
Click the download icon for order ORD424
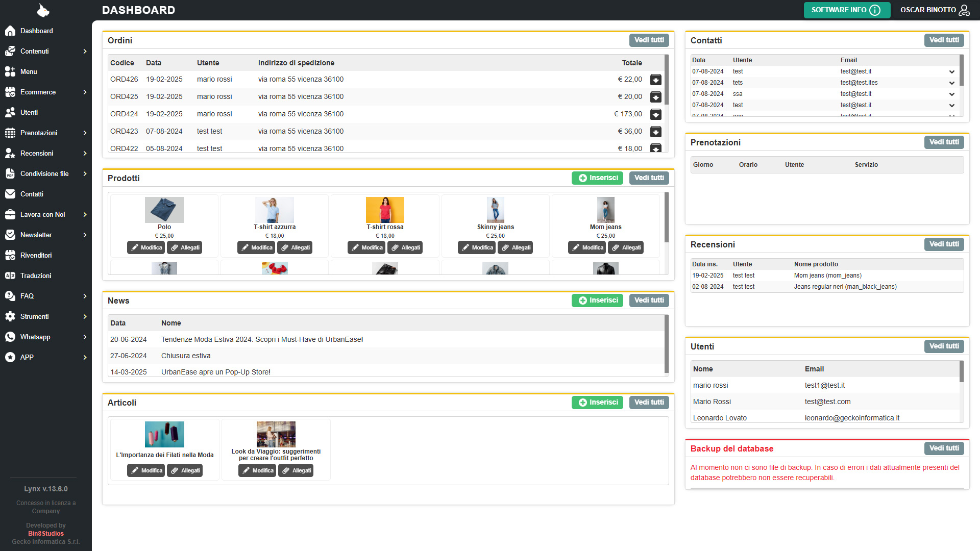coord(656,114)
